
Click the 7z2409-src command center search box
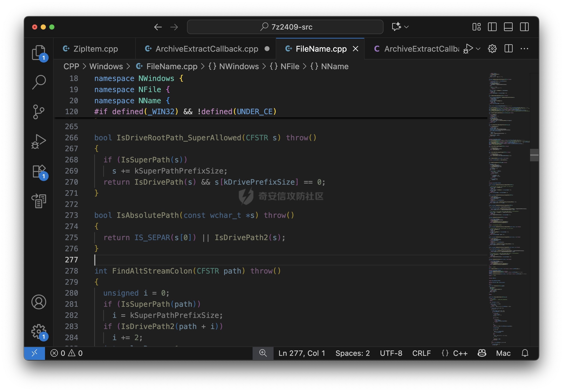[x=285, y=27]
